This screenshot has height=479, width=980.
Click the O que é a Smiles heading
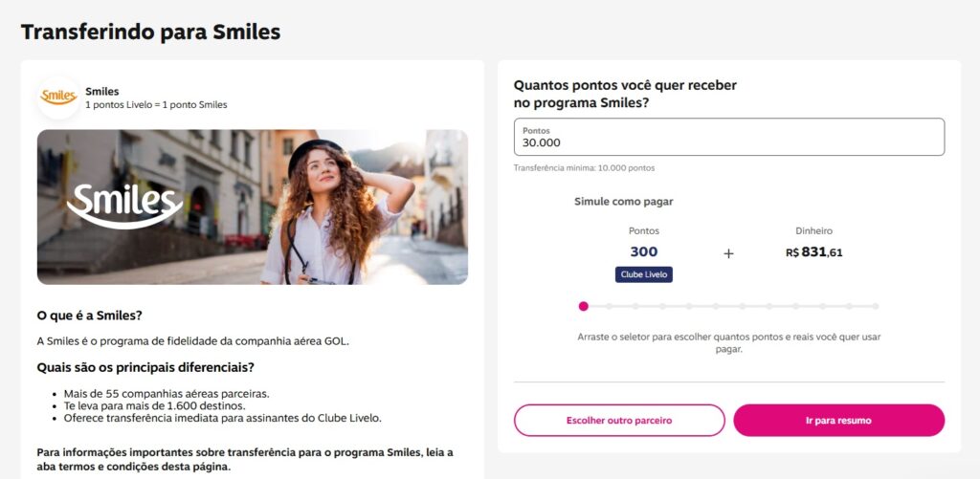coord(96,315)
